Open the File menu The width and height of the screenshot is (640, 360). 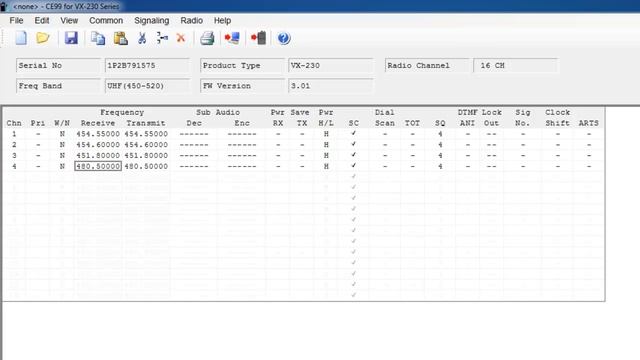16,20
